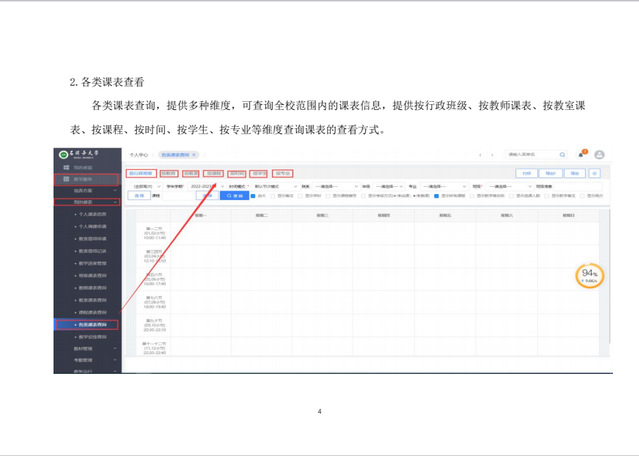Select the 按专业 tab
Image resolution: width=639 pixels, height=456 pixels.
point(283,173)
